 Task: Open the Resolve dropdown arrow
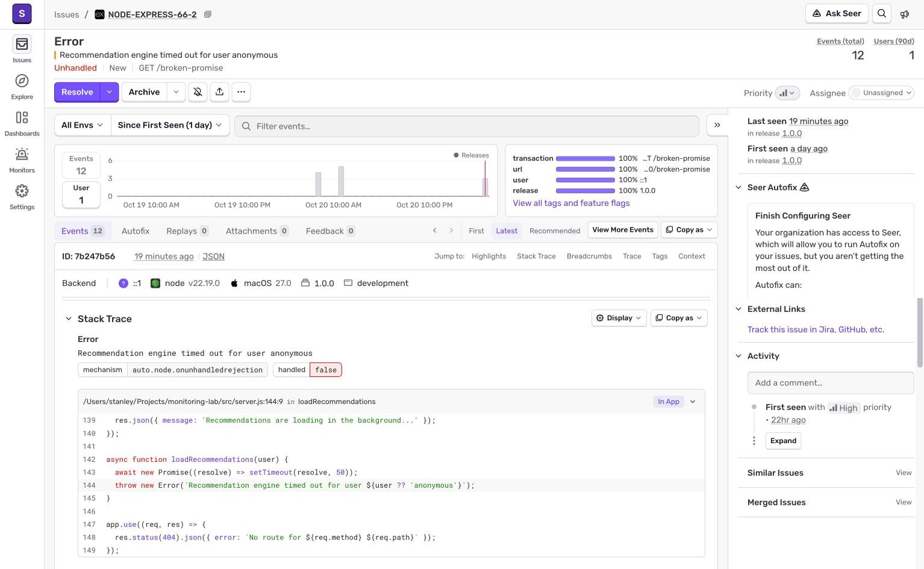click(x=109, y=92)
